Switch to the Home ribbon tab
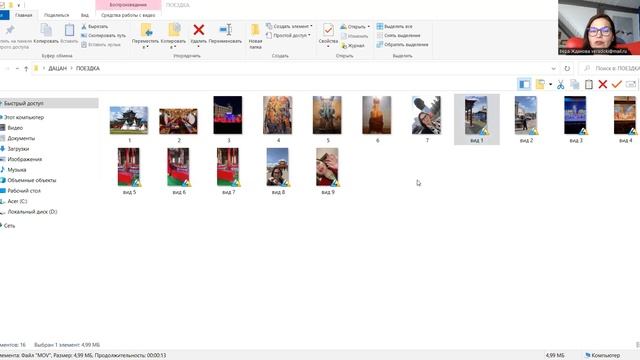 click(24, 15)
